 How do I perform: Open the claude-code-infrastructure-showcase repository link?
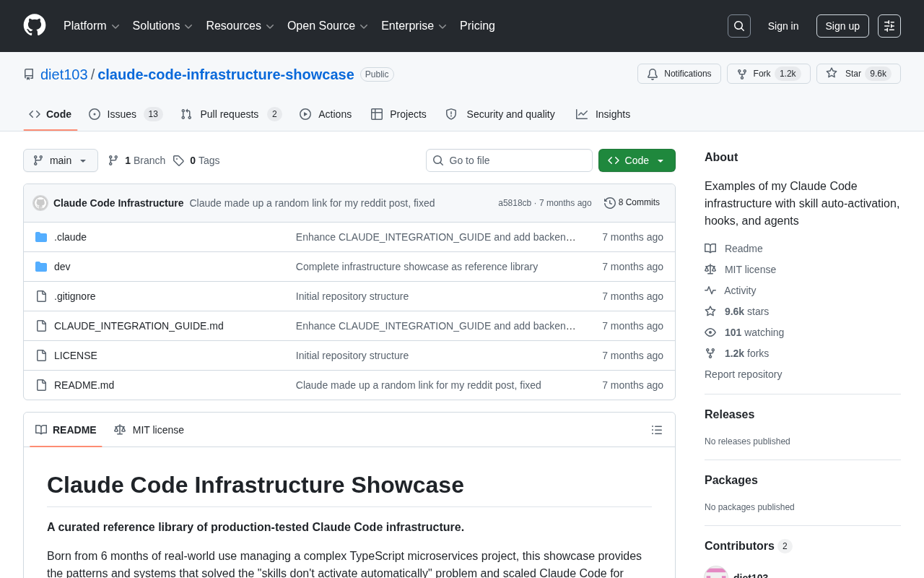tap(226, 74)
